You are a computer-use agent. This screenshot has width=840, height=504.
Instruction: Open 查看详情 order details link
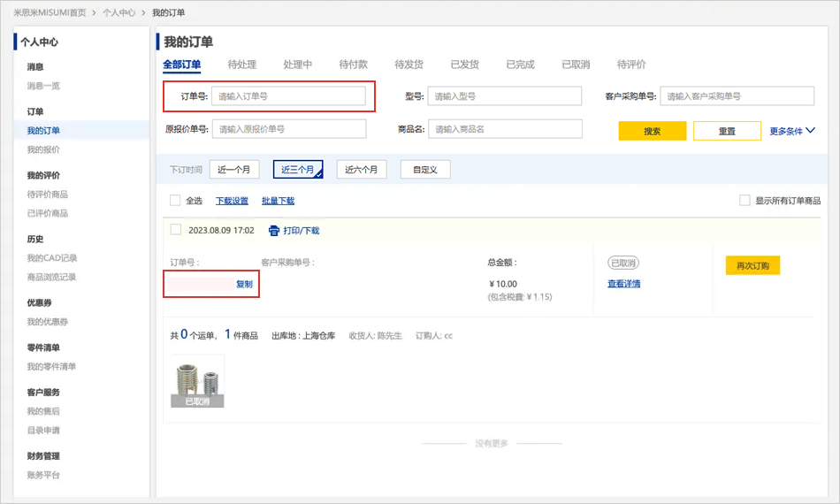pos(623,284)
